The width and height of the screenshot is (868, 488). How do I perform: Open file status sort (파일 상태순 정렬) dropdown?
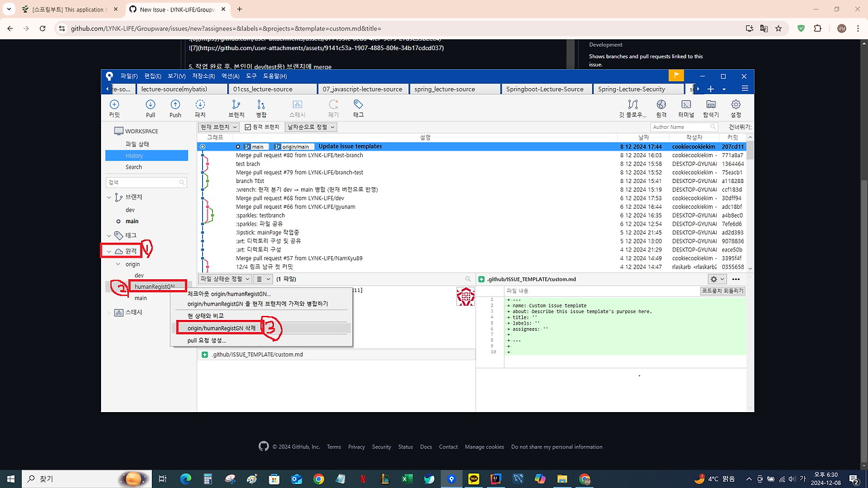pos(225,279)
